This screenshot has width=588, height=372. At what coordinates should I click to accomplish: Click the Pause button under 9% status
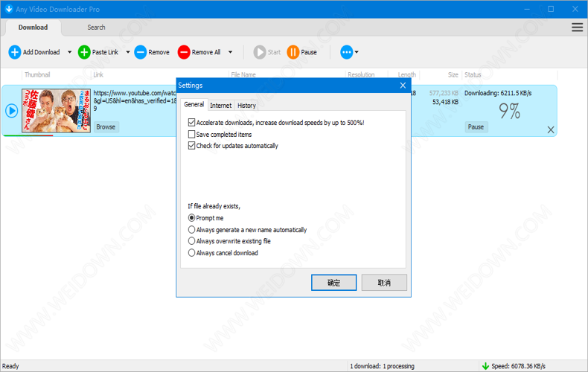click(x=476, y=126)
